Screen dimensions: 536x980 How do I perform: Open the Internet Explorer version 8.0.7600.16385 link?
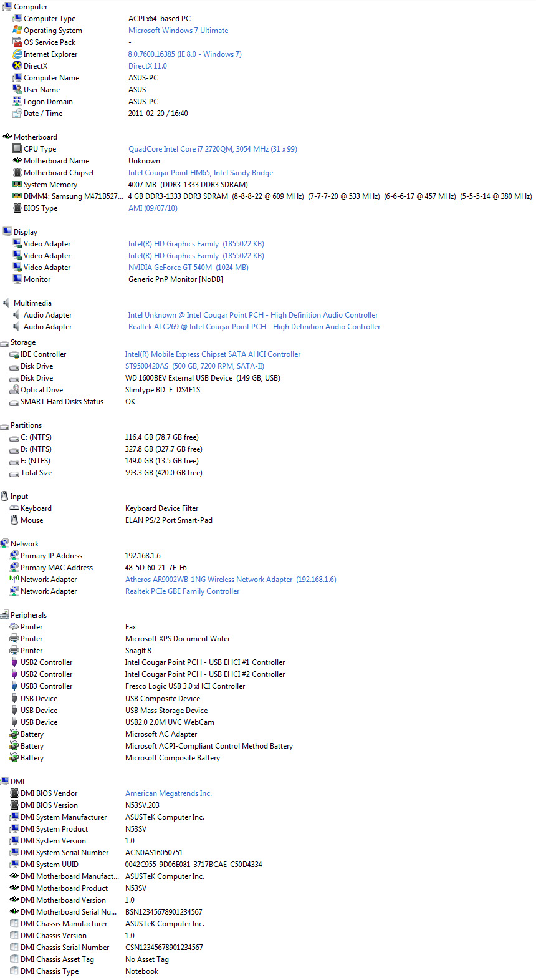(x=185, y=54)
